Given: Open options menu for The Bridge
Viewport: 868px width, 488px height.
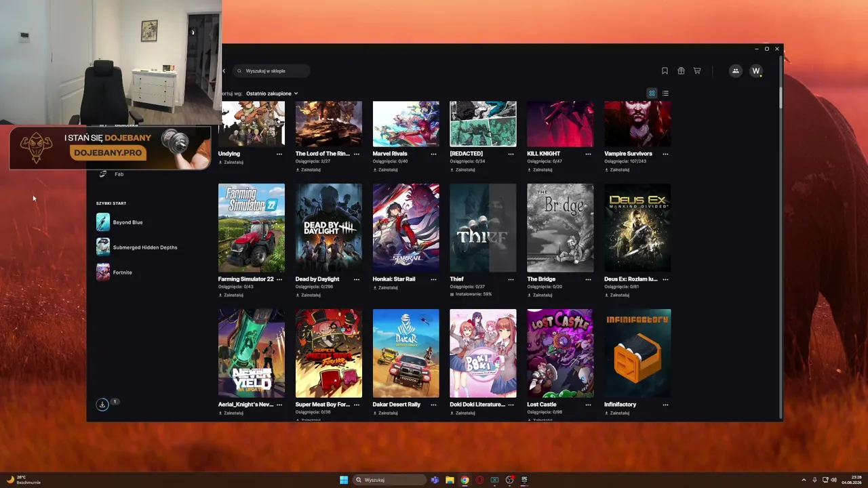Looking at the screenshot, I should (x=588, y=279).
